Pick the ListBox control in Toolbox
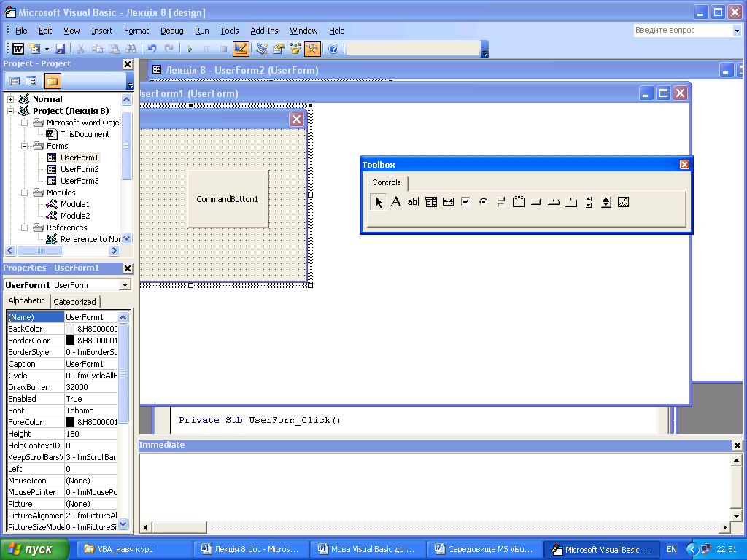The image size is (747, 560). click(449, 202)
